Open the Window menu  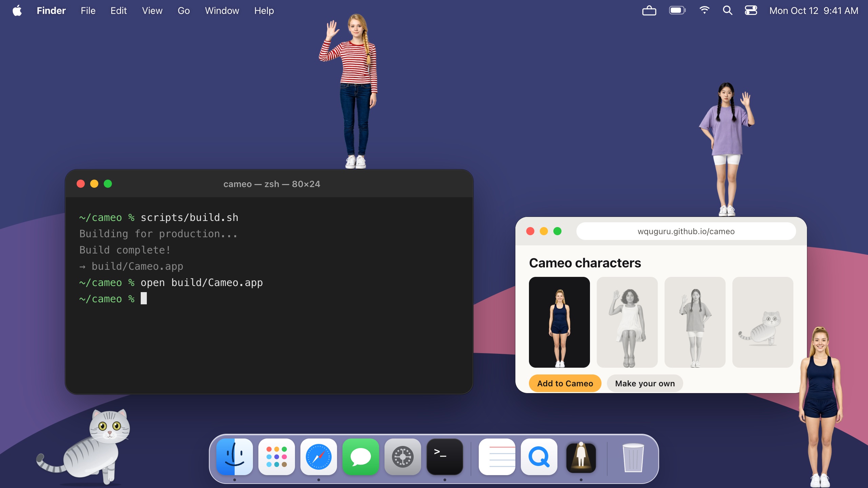[222, 11]
